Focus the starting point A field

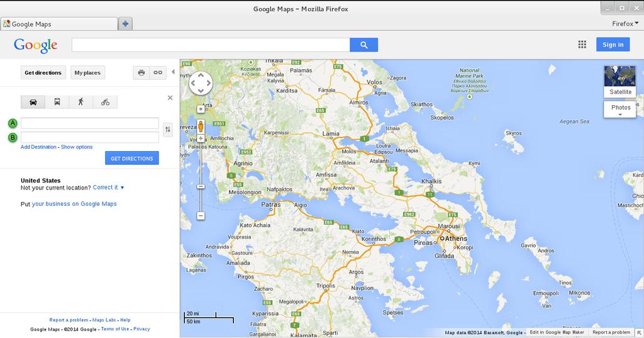click(x=89, y=123)
